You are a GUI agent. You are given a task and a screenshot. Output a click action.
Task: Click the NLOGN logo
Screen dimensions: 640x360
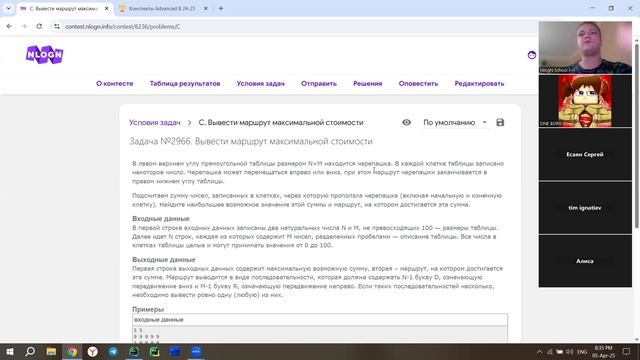44,54
